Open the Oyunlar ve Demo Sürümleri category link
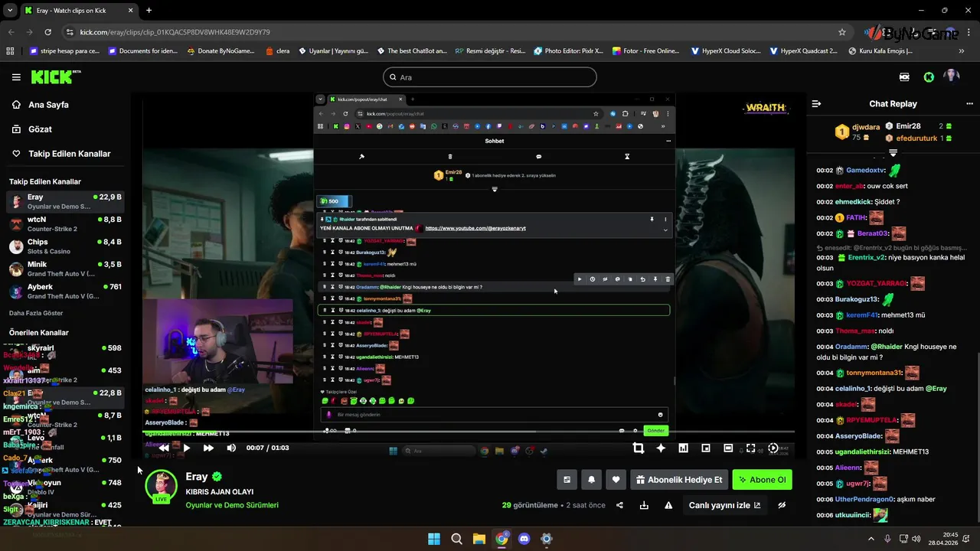This screenshot has width=980, height=551. tap(232, 505)
